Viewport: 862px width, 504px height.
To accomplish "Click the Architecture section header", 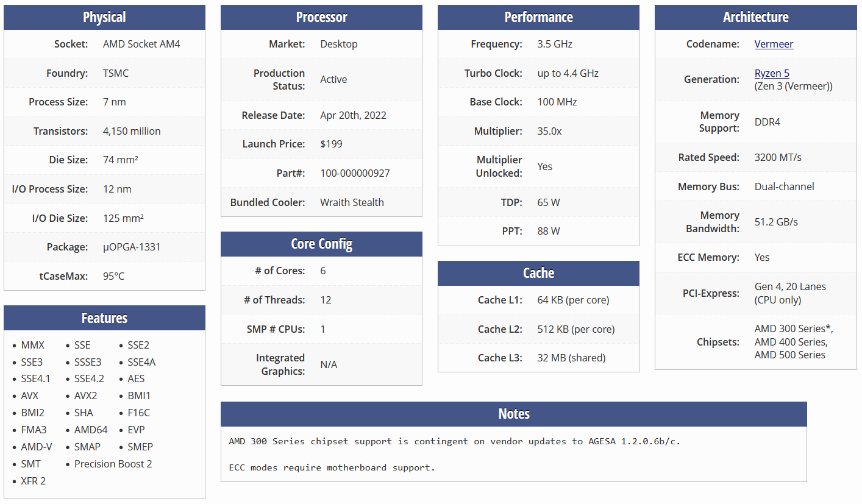I will 755,17.
